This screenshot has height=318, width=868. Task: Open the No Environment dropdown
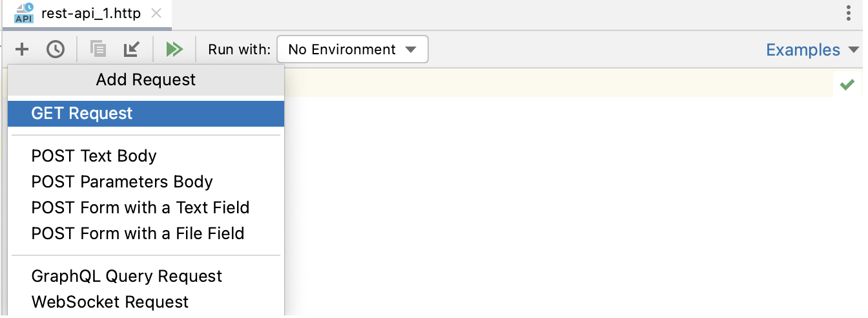click(352, 49)
